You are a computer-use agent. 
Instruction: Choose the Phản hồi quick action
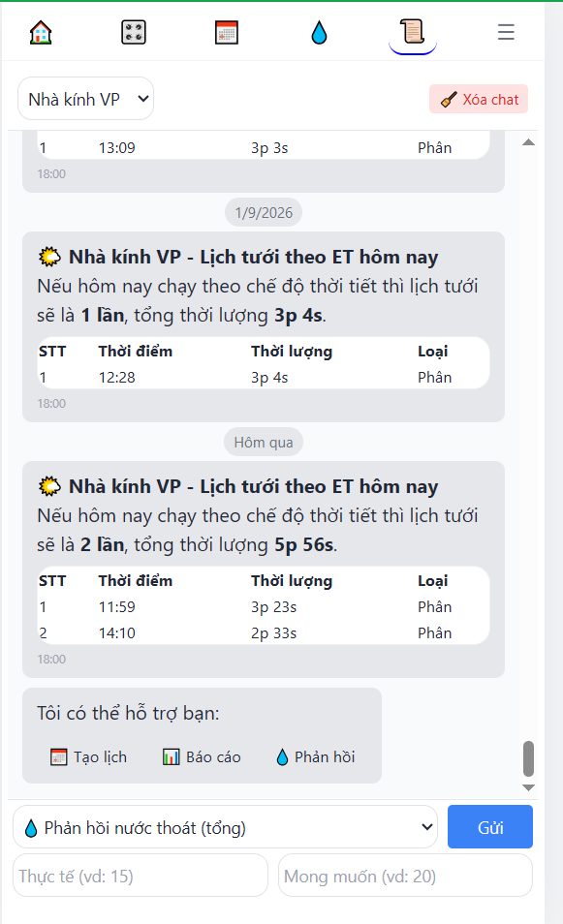coord(315,756)
